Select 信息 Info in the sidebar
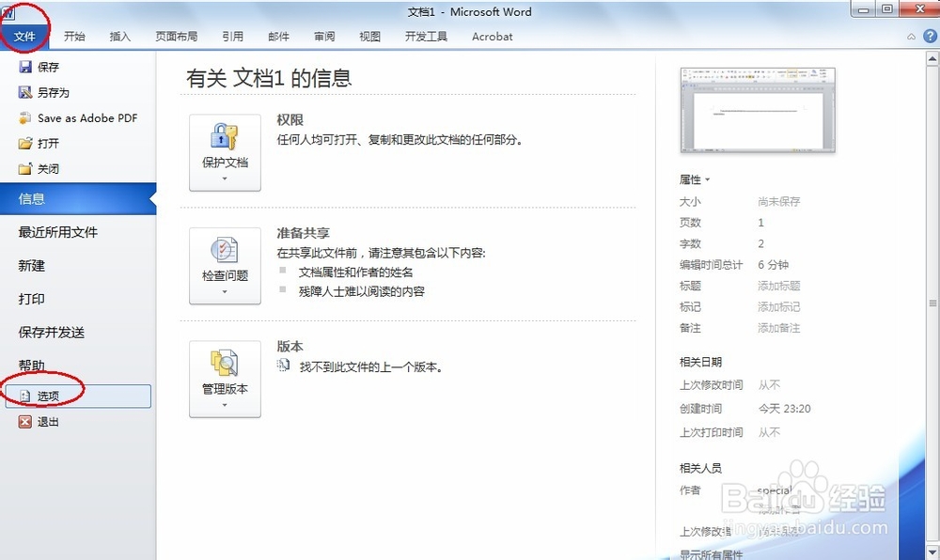The height and width of the screenshot is (560, 940). (x=78, y=199)
